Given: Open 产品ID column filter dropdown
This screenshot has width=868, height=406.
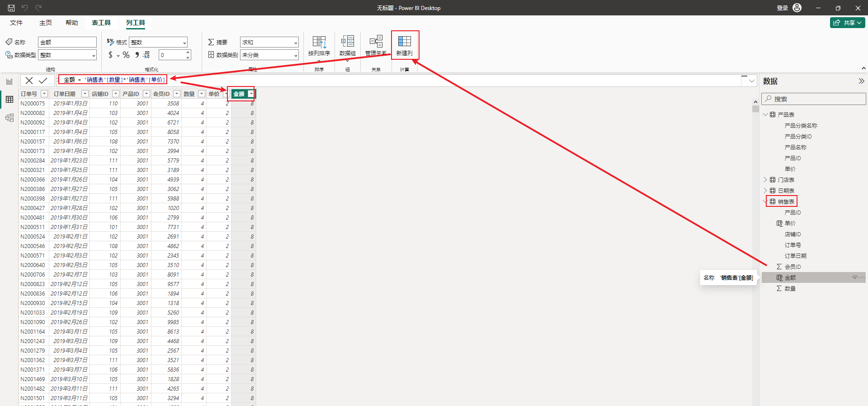Looking at the screenshot, I should point(146,94).
